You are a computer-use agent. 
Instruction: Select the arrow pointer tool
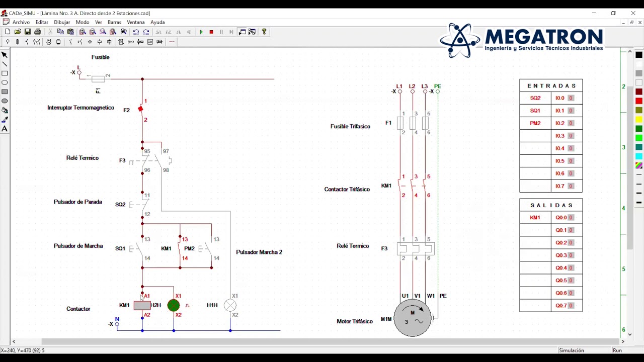click(5, 55)
